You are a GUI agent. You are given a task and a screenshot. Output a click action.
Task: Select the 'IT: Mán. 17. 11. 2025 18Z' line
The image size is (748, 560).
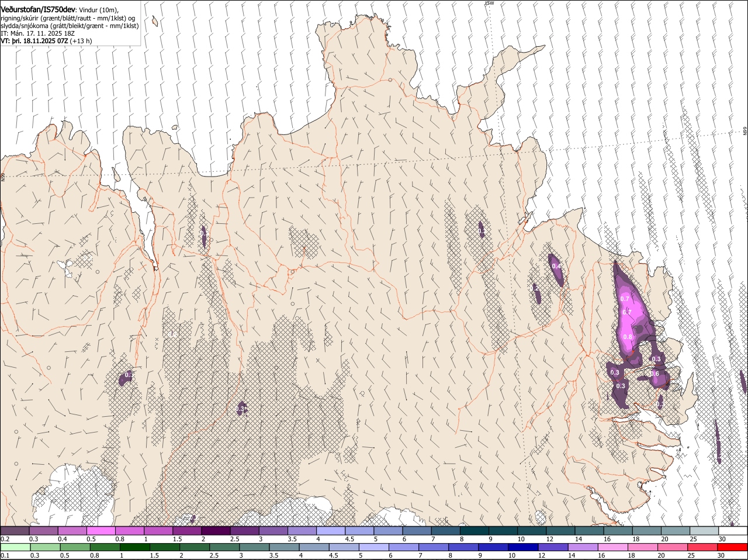pos(38,33)
